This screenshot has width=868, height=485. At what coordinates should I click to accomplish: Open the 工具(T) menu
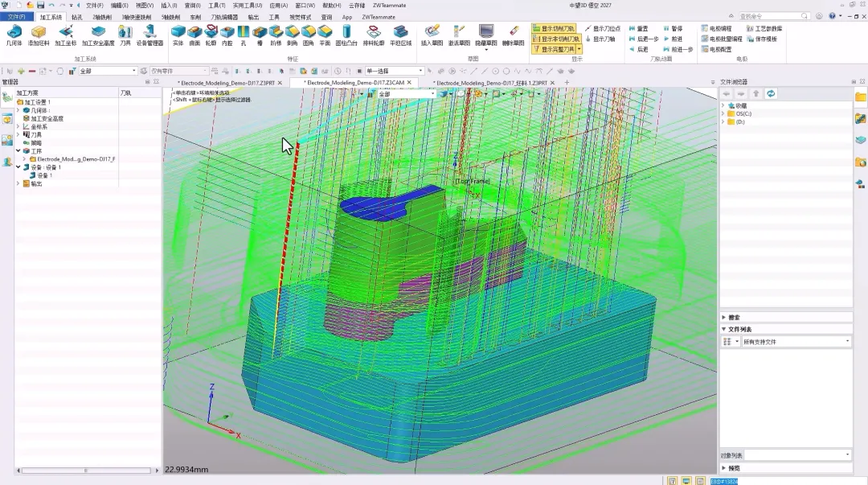[x=216, y=6]
